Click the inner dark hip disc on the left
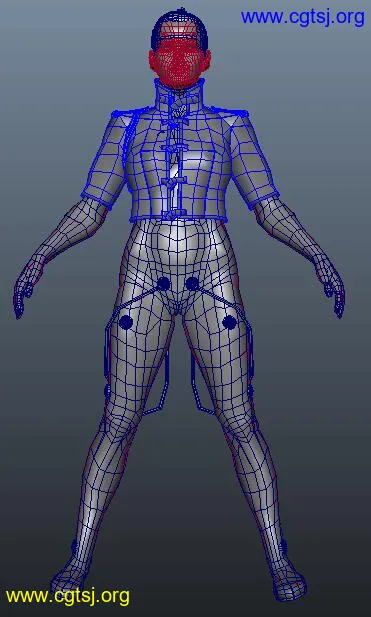Screen dimensions: 371x617 163,283
